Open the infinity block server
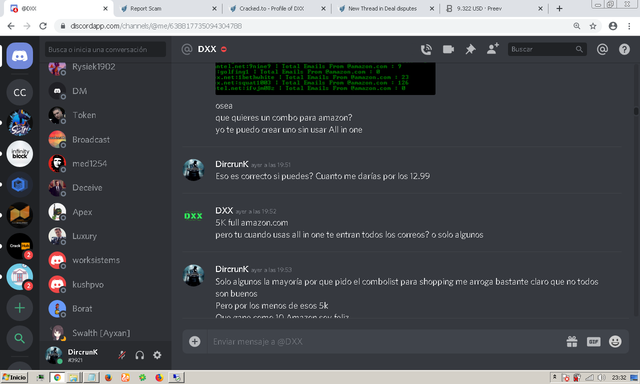The image size is (640, 384). [x=20, y=154]
